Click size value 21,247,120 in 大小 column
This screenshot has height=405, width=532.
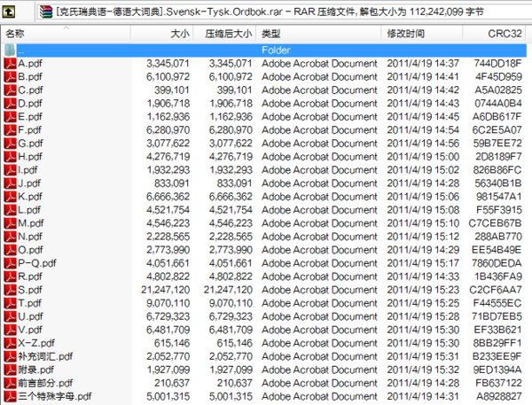coord(165,290)
